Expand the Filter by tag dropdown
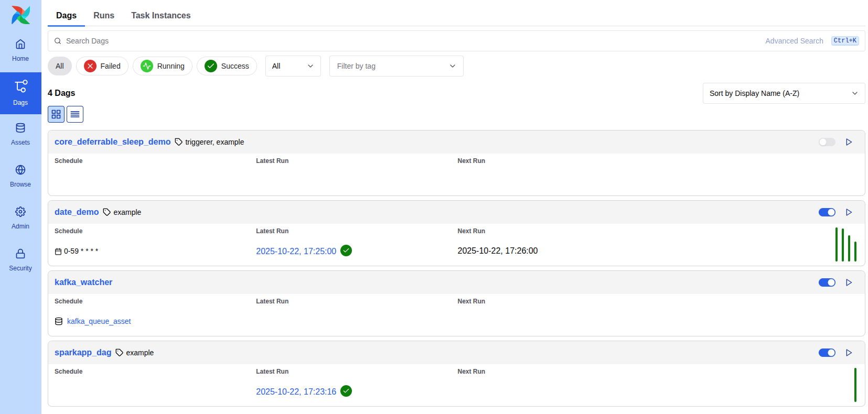 coord(396,66)
